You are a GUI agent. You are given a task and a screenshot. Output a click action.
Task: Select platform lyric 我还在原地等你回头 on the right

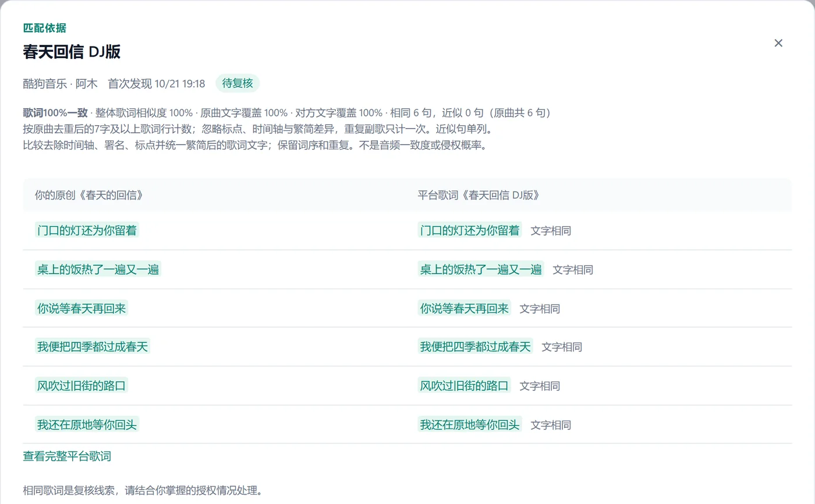470,424
